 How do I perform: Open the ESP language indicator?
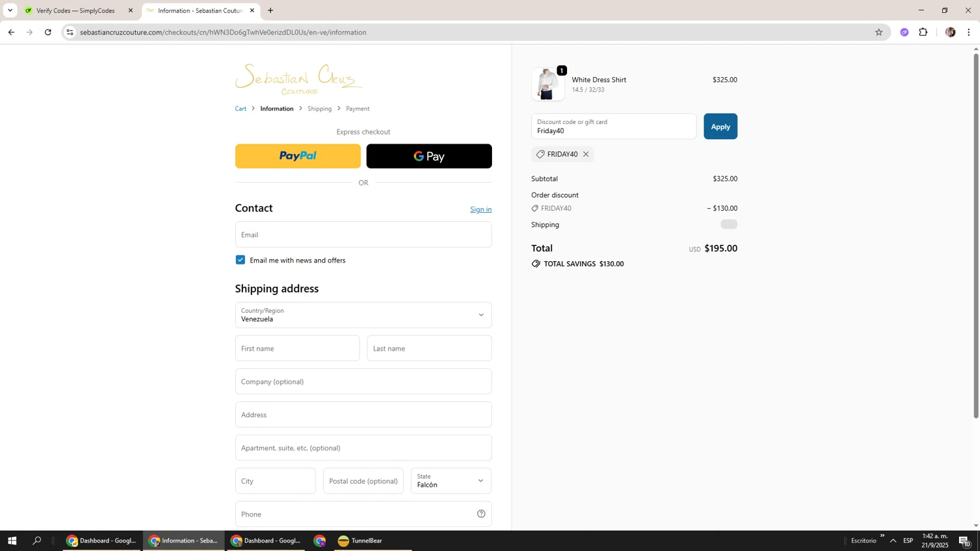pyautogui.click(x=908, y=541)
